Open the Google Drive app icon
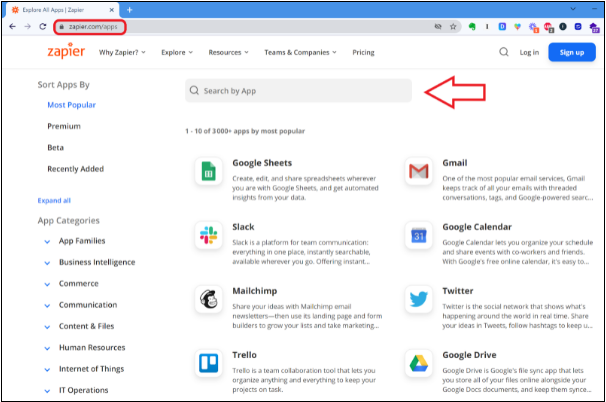This screenshot has width=606, height=402. pos(418,362)
